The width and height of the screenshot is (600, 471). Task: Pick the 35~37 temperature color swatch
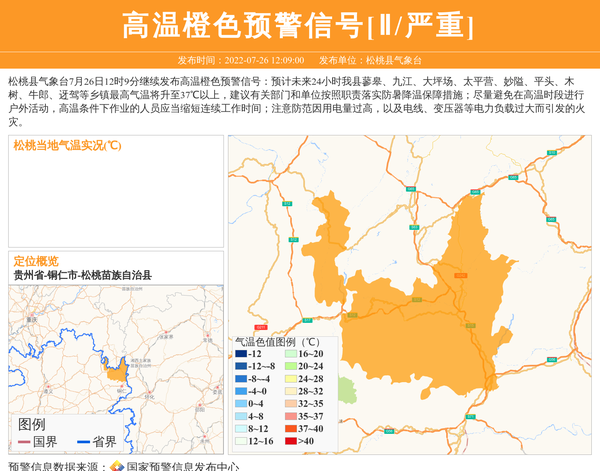[289, 416]
